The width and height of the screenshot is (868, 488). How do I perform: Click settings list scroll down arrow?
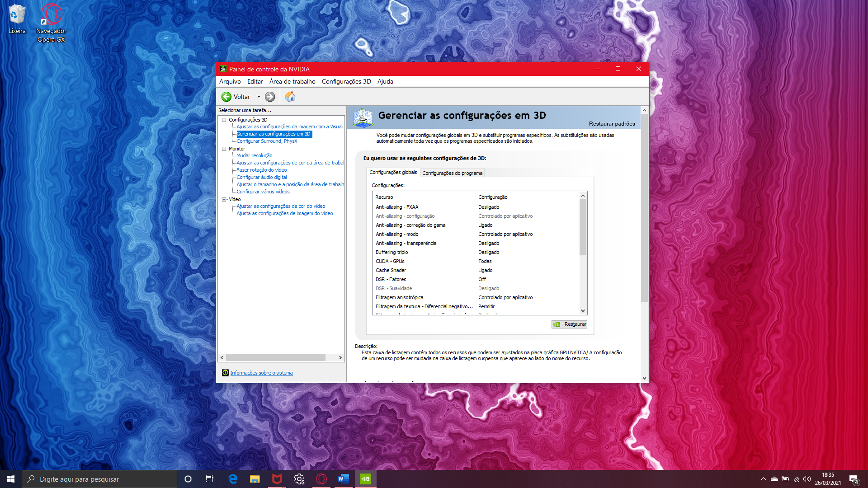click(583, 311)
